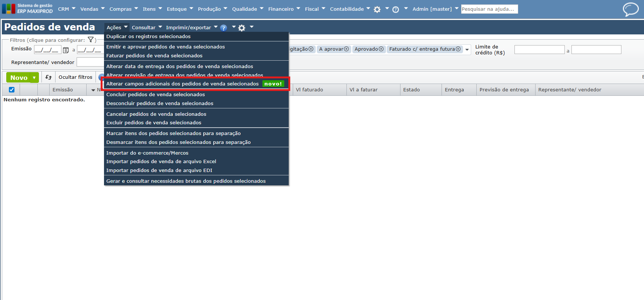Collapse the Ações menu

[x=117, y=27]
